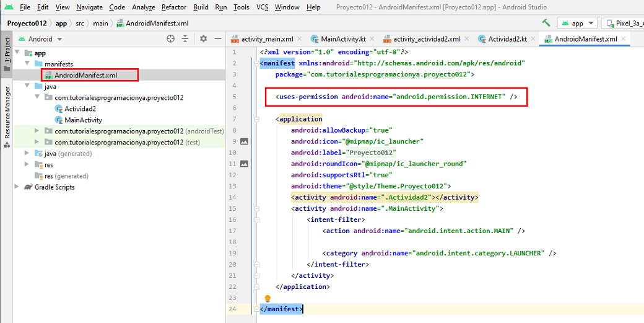The width and height of the screenshot is (644, 323).
Task: Click line number 18 in gutter
Action: pos(232,242)
